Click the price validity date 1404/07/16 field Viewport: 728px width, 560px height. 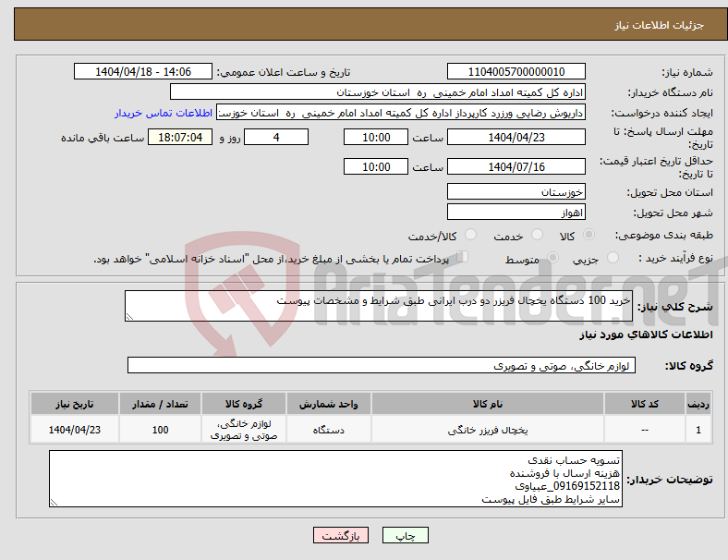(516, 166)
